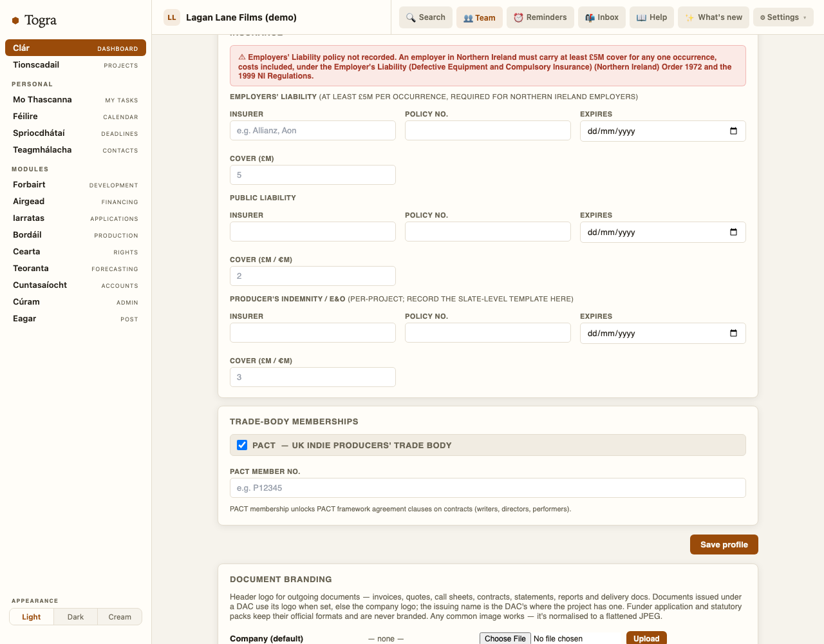824x644 pixels.
Task: Open the calendar picker for Public Liability expiry
Action: point(733,232)
